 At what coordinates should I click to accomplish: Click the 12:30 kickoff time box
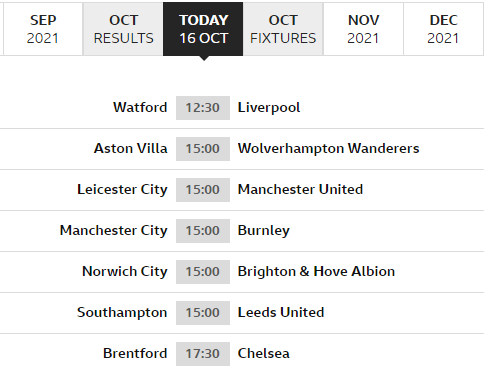click(x=203, y=108)
